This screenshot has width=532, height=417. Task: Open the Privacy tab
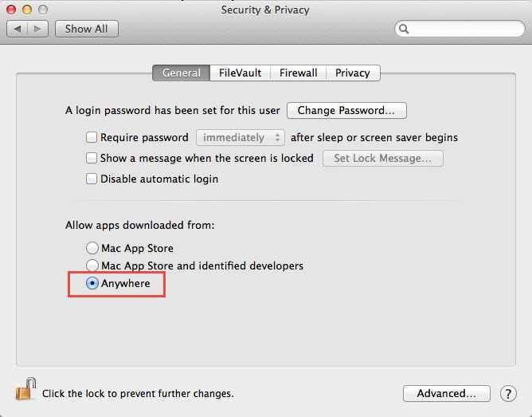pos(353,73)
